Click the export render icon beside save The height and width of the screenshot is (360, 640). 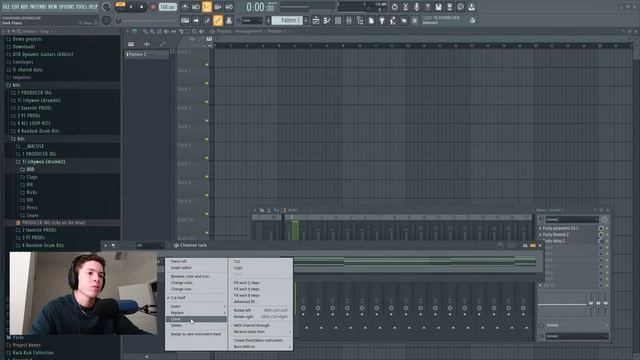point(449,7)
